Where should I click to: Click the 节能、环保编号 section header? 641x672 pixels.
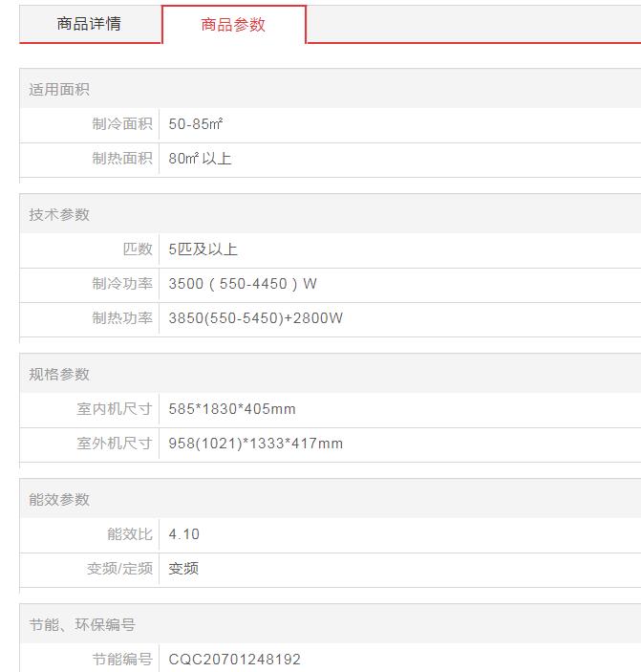coord(82,625)
